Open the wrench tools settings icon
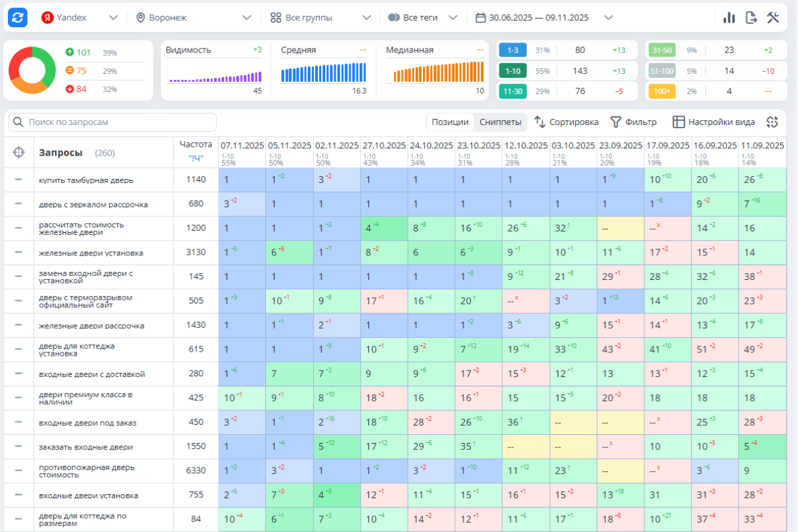This screenshot has height=532, width=798. [773, 18]
